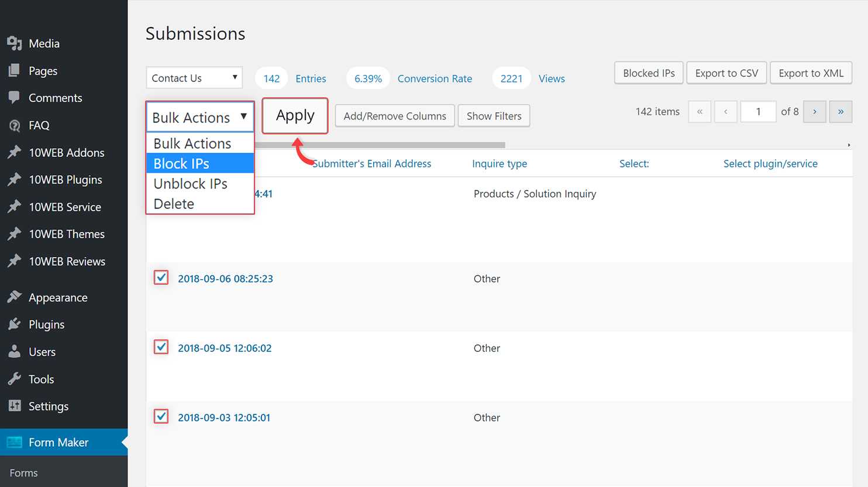Click the 6.39% Conversion Rate value

coord(368,78)
